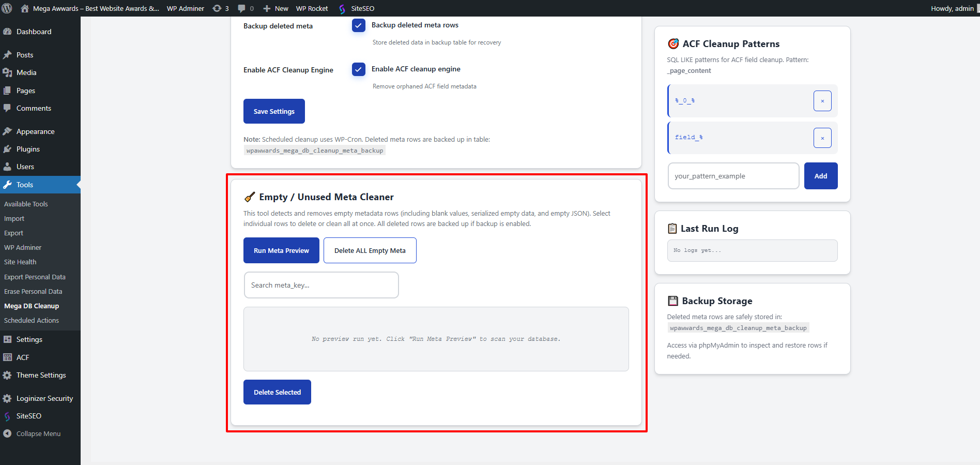
Task: Open the comments bubble in admin bar
Action: click(x=241, y=8)
